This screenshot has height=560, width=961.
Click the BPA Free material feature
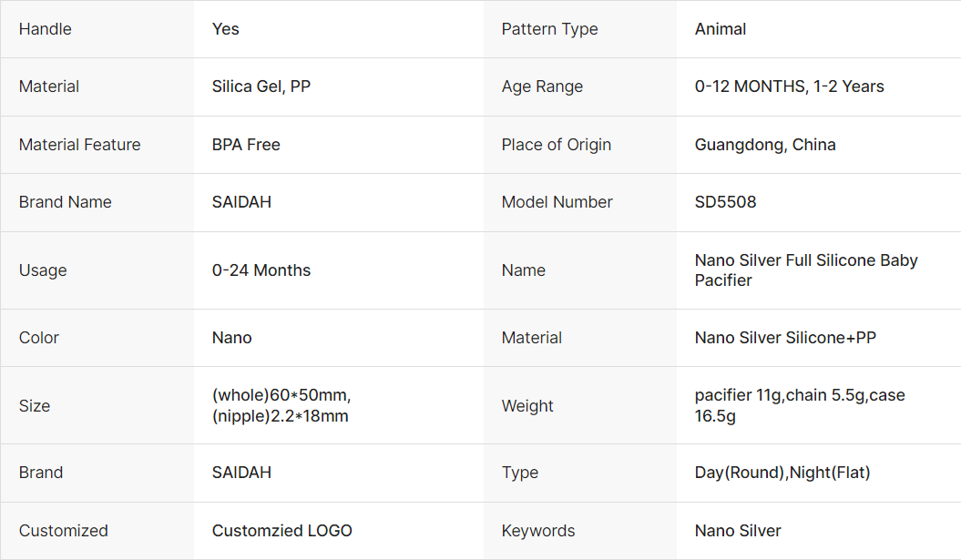click(x=246, y=145)
